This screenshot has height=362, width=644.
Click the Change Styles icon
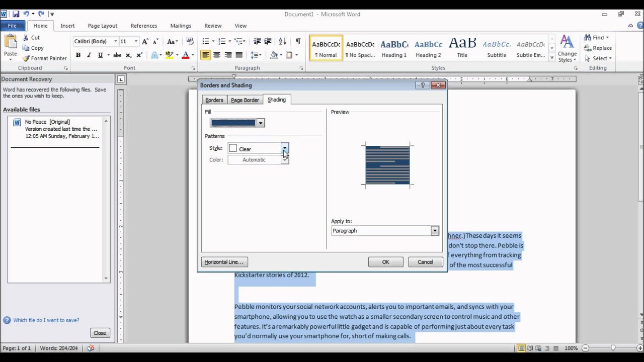tap(567, 49)
